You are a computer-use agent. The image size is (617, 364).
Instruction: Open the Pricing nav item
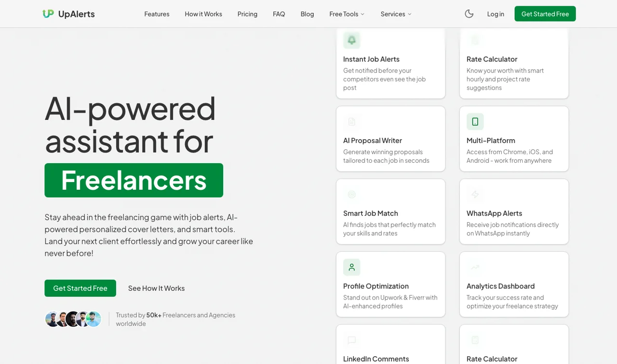point(247,14)
